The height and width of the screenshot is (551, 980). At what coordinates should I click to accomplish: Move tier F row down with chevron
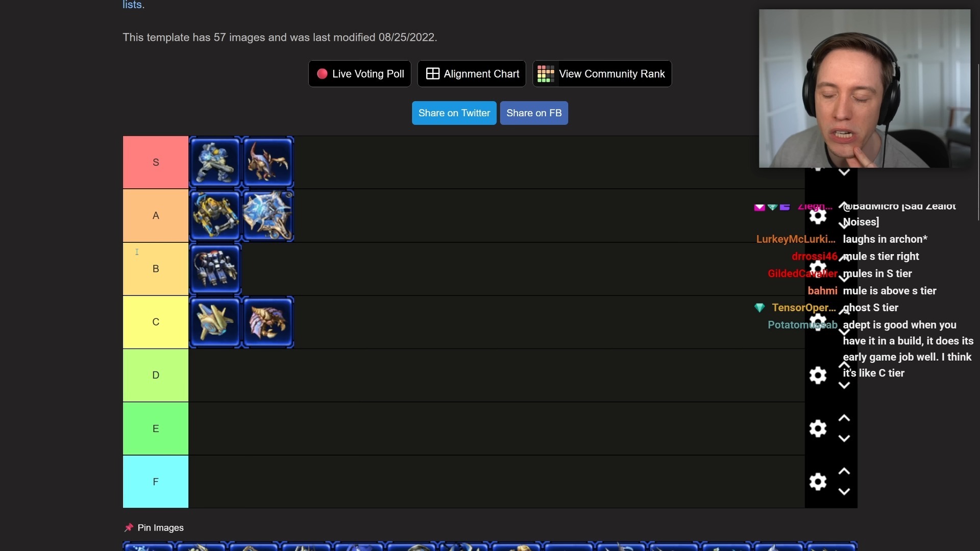(x=844, y=492)
